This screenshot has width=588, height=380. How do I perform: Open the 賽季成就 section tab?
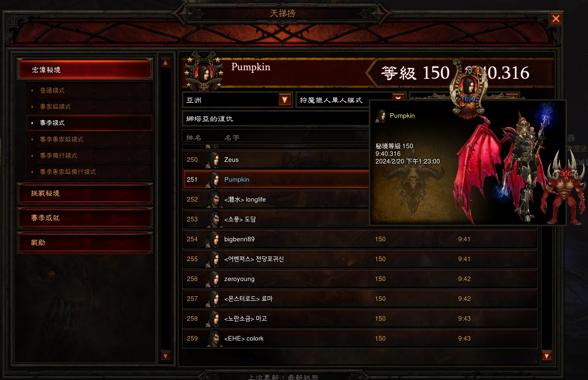pos(85,218)
